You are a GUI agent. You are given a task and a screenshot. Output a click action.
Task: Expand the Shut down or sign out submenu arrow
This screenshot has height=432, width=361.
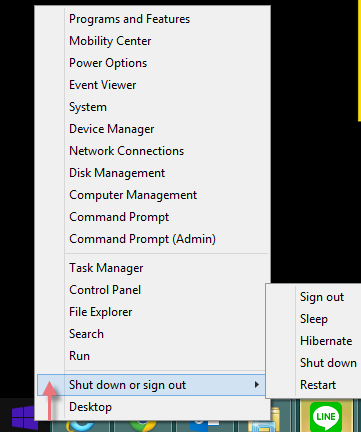pos(256,385)
